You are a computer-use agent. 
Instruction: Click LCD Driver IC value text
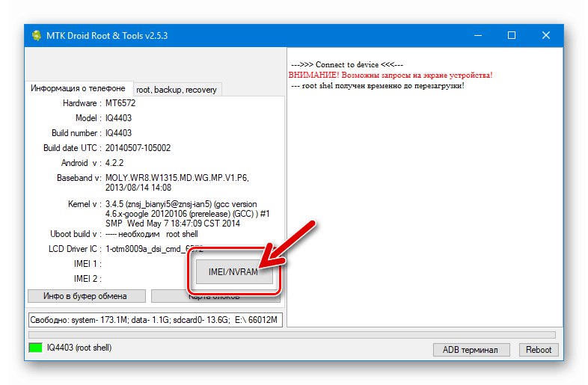point(154,249)
